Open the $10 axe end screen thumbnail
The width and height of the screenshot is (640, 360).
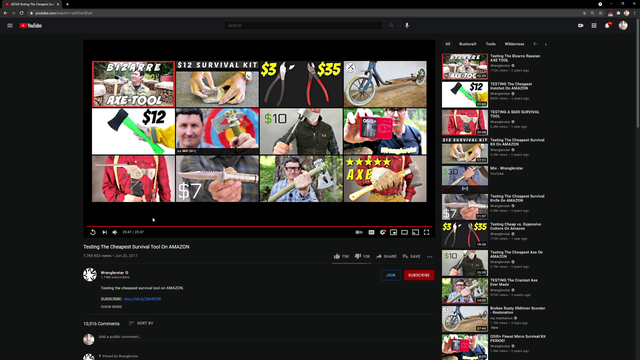coord(301,131)
